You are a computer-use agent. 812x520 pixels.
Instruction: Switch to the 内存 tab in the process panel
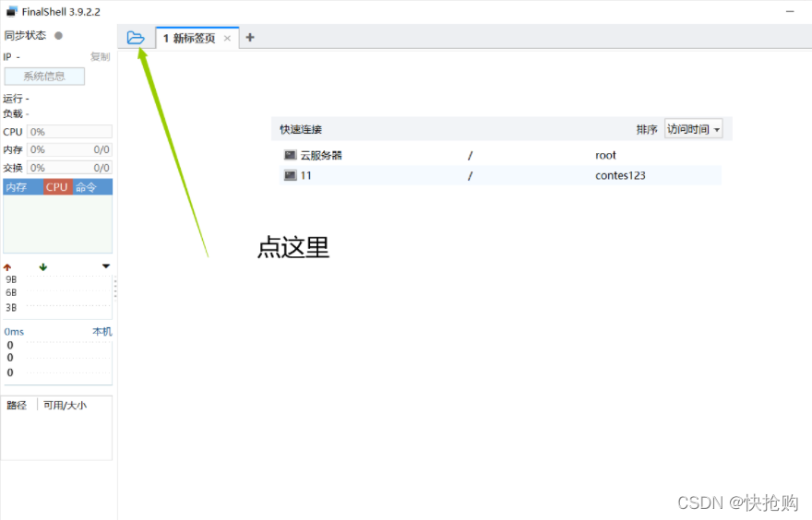point(23,187)
